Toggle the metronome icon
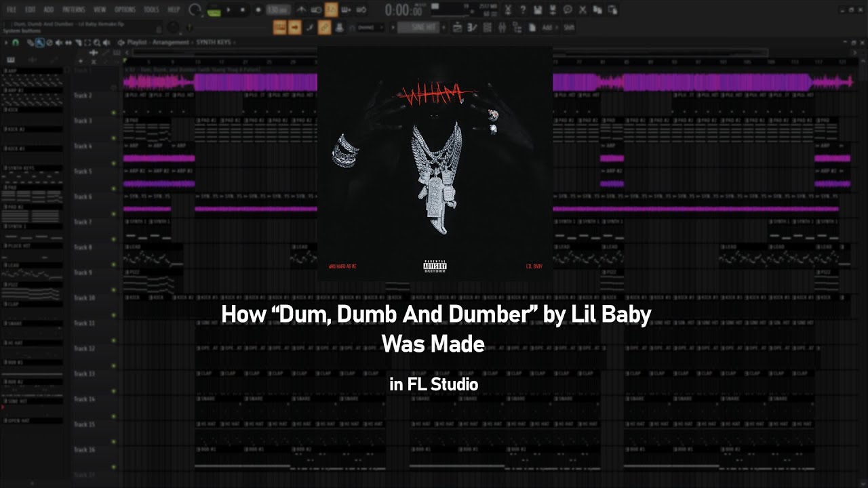Image resolution: width=868 pixels, height=488 pixels. (302, 10)
